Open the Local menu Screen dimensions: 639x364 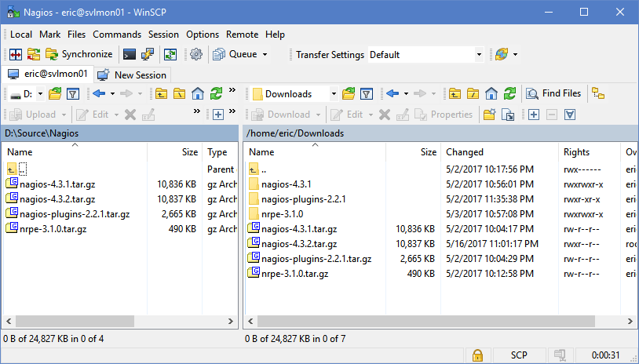pyautogui.click(x=20, y=35)
